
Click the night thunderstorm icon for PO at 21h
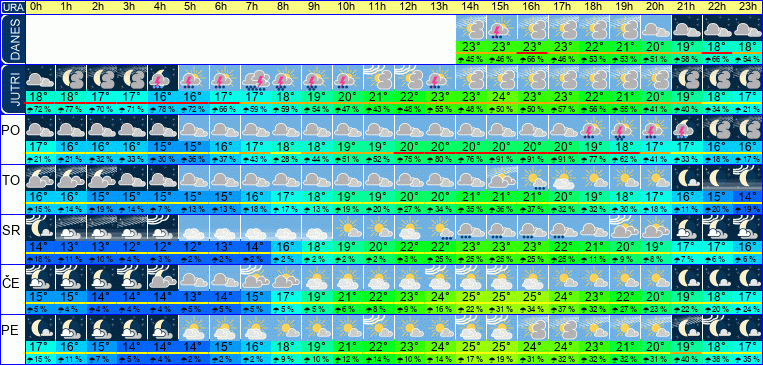coord(687,128)
